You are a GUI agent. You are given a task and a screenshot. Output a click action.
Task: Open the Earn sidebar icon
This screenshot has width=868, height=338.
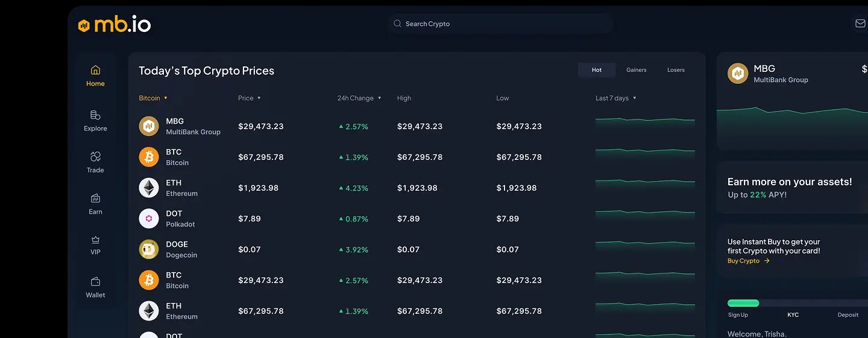(x=95, y=199)
